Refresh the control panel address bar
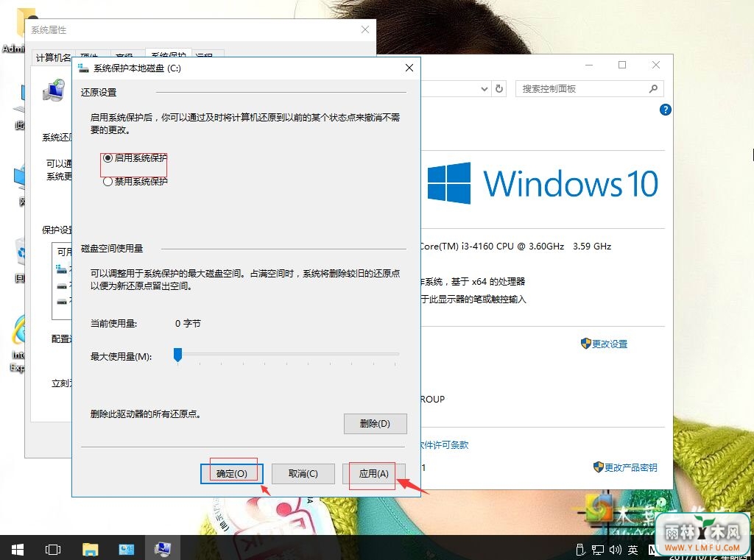 coord(499,89)
